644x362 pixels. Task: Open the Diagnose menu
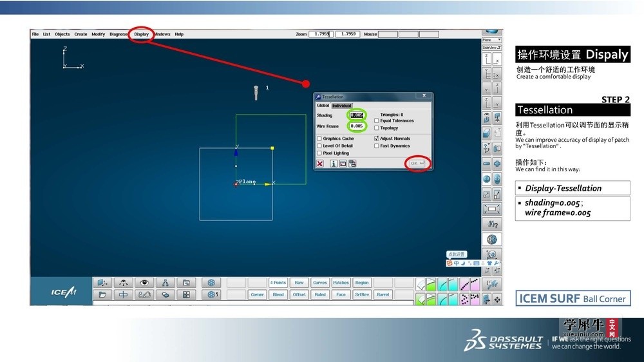coord(118,35)
